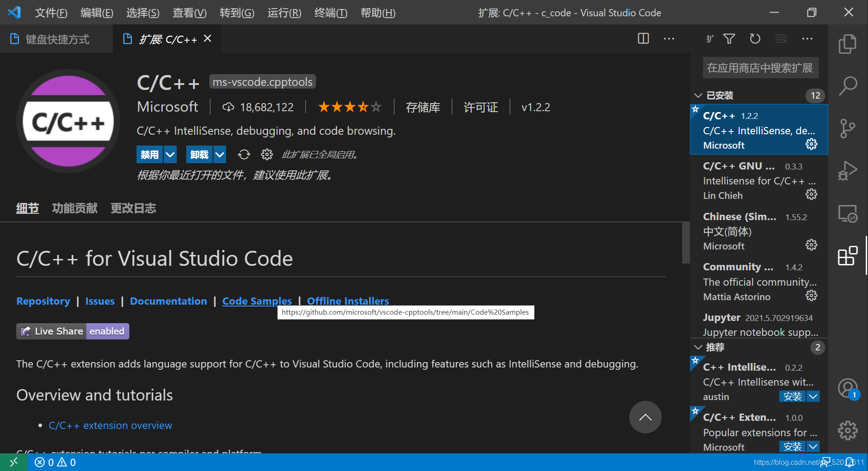Open the Terminal menu
The image size is (868, 471).
pos(331,13)
